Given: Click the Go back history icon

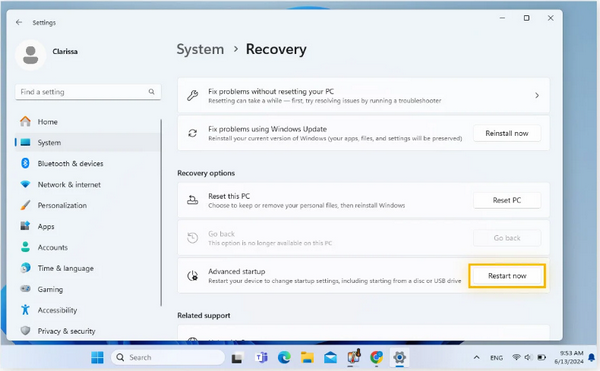Looking at the screenshot, I should pos(192,238).
